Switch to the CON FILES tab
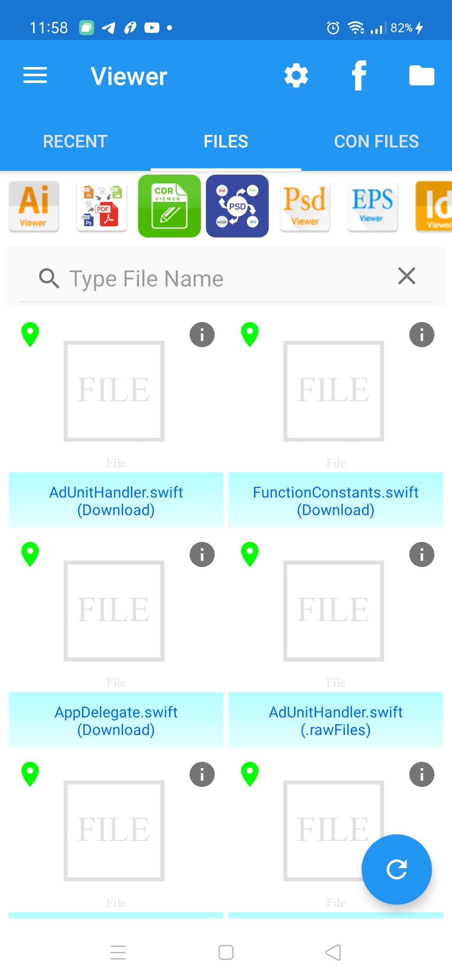Image resolution: width=452 pixels, height=980 pixels. point(377,142)
